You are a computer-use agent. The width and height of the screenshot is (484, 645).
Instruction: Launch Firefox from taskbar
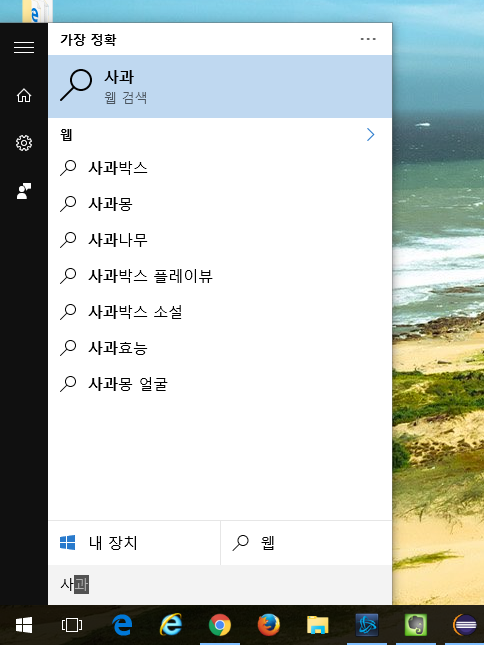tap(269, 626)
